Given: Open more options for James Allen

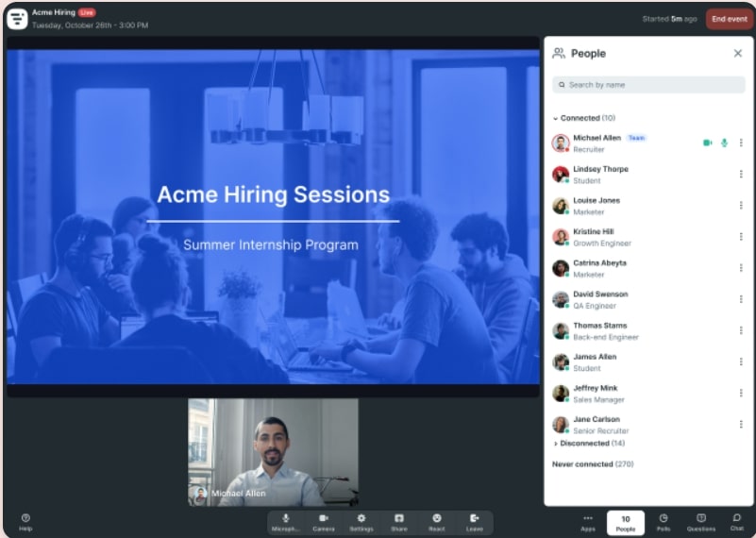Looking at the screenshot, I should [741, 361].
